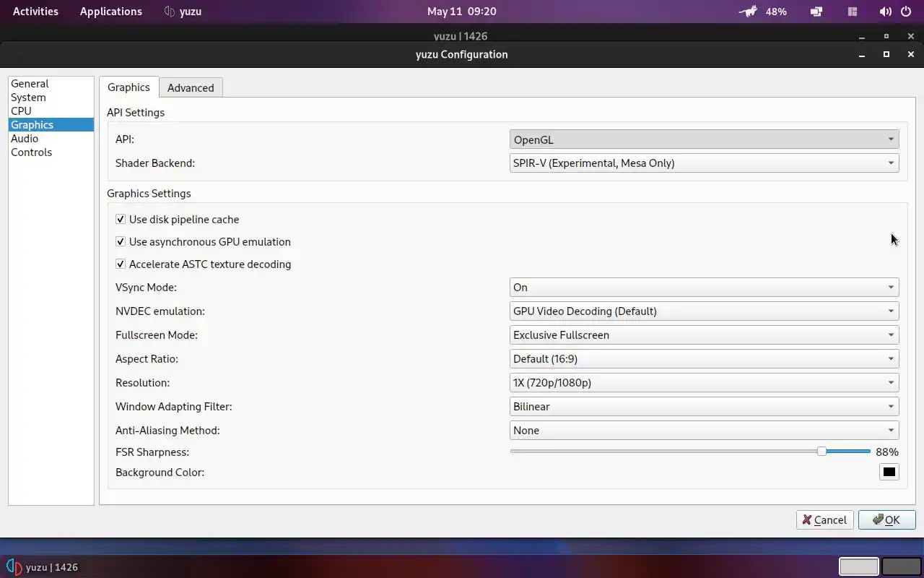This screenshot has height=578, width=924.
Task: Open the Anti-Aliasing Method dropdown
Action: [704, 431]
